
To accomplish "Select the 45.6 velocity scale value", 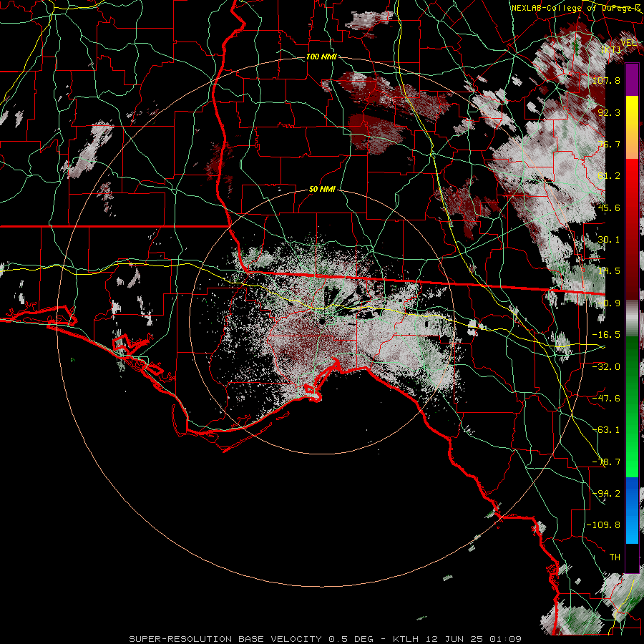I will point(610,208).
